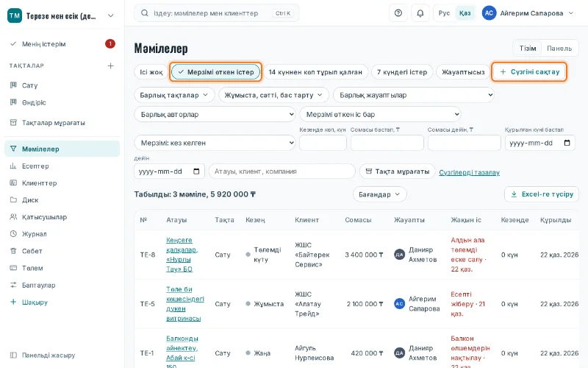Screen dimensions: 588x368
Task: Click Сүзгілерді тазалау link
Action: 469,172
